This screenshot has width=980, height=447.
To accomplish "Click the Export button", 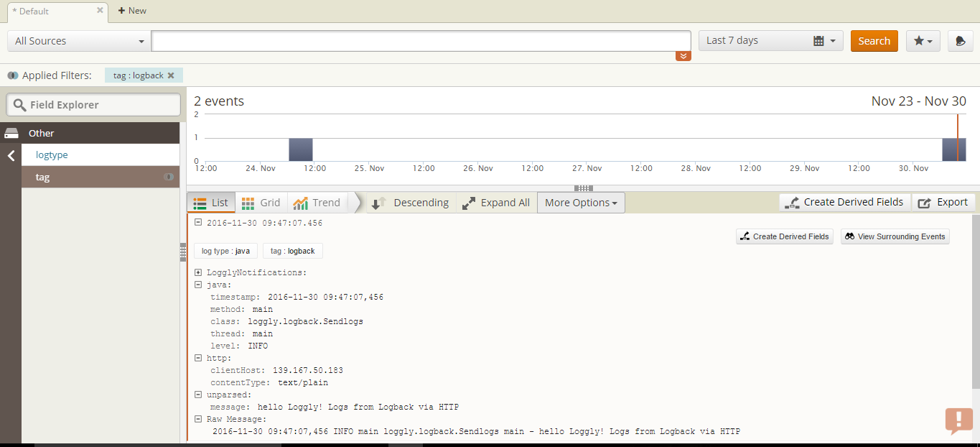I will point(943,203).
